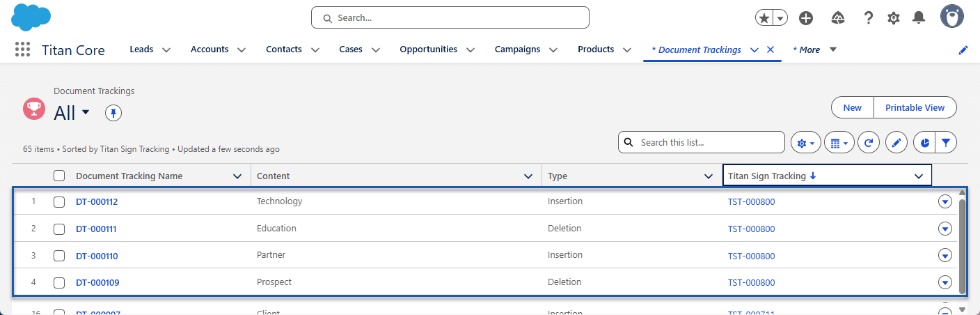Show row actions for DT-000109
980x315 pixels.
click(945, 282)
